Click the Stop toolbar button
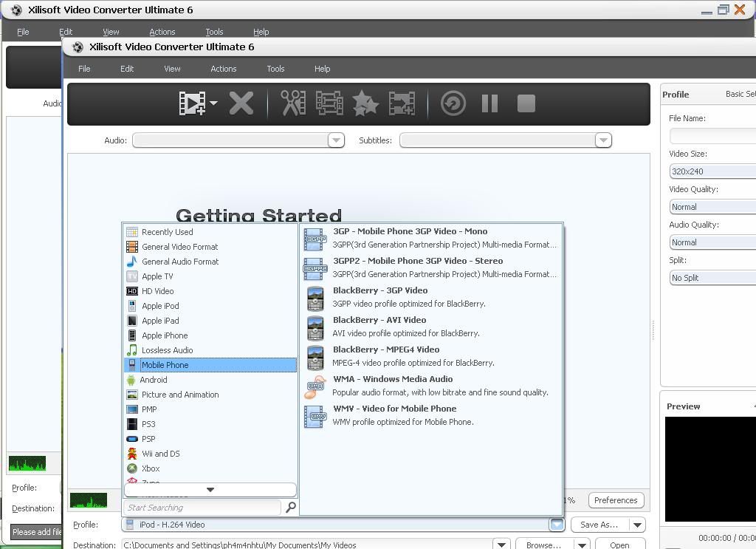Screen dimensions: 756x549 pyautogui.click(x=526, y=103)
